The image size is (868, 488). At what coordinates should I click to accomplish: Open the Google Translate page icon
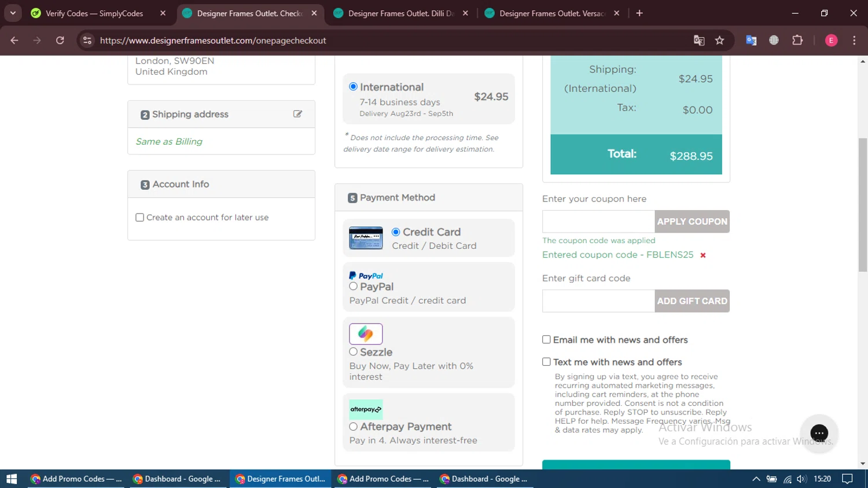tap(699, 41)
